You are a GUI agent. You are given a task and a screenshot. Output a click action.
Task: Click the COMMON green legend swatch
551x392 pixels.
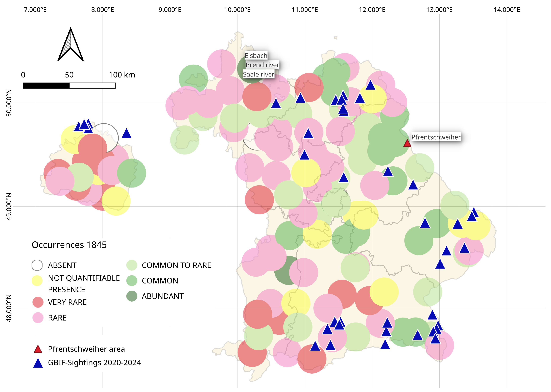(132, 280)
